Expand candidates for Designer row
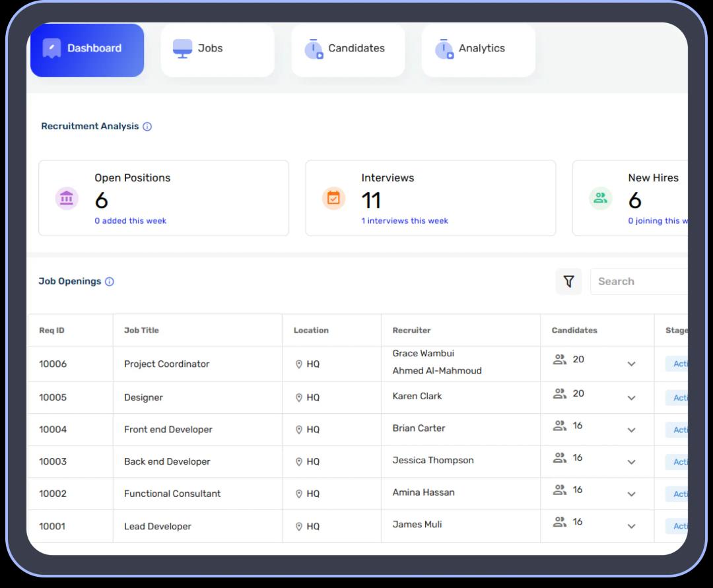Screen dimensions: 713x588 631,398
